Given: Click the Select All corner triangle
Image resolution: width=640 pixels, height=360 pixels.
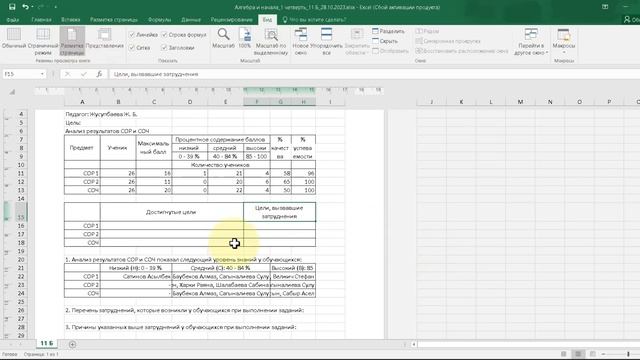Looking at the screenshot, I should click(x=12, y=92).
